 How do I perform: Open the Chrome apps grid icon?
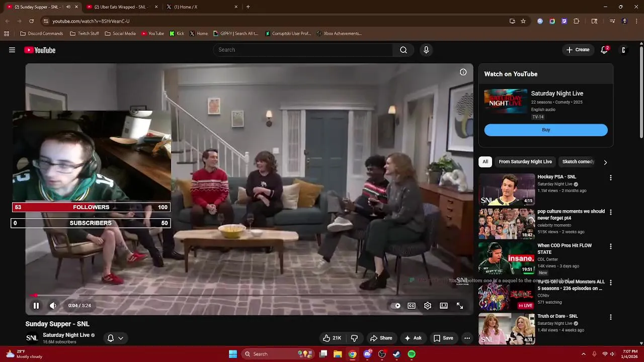coord(7,34)
